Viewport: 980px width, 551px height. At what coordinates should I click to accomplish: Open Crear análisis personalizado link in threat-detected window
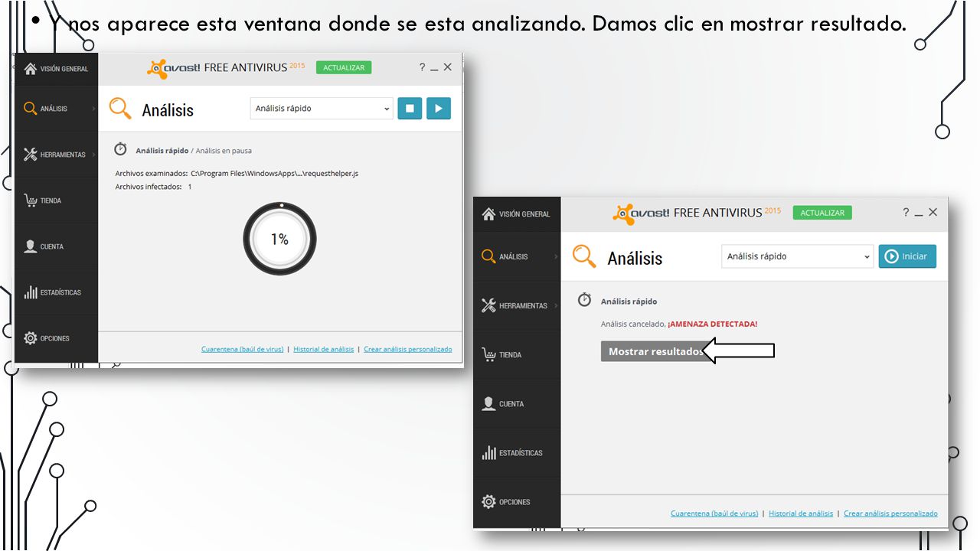pyautogui.click(x=890, y=514)
